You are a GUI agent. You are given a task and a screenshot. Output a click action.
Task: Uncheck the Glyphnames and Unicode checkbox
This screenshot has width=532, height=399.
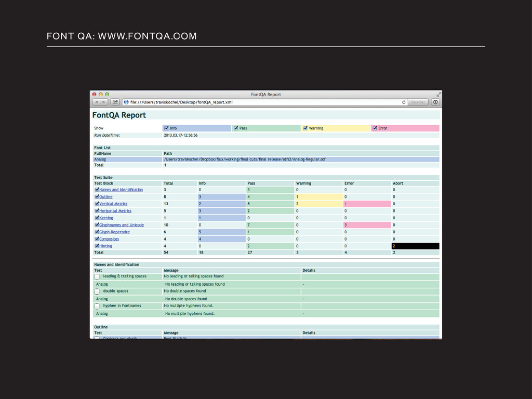click(x=97, y=225)
